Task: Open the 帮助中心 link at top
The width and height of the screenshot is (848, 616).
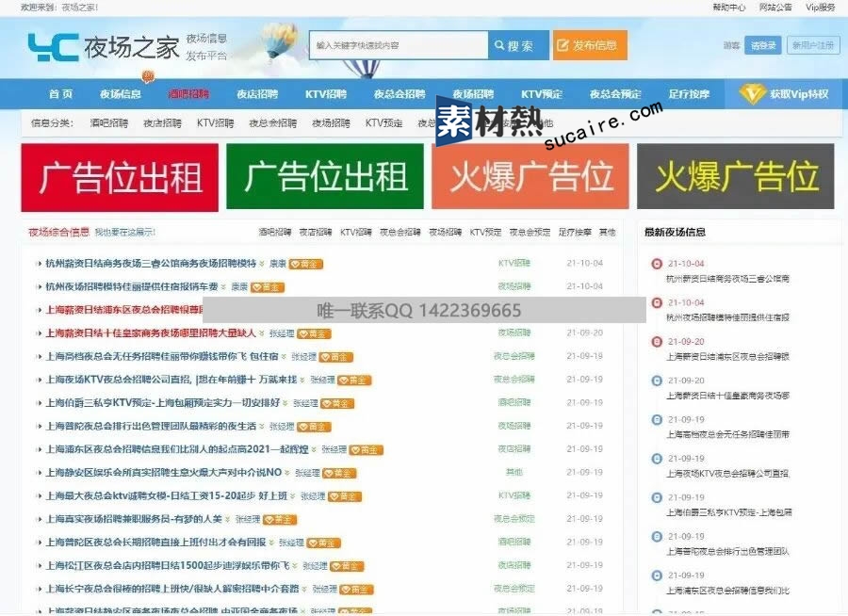Action: pos(728,7)
